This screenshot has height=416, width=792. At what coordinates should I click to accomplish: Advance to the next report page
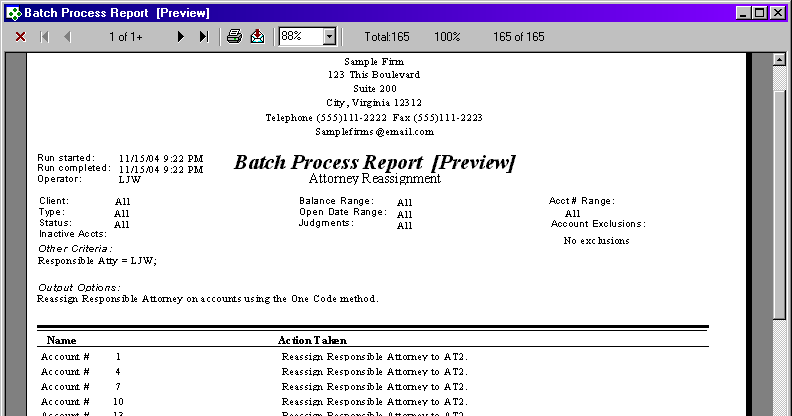tap(181, 37)
